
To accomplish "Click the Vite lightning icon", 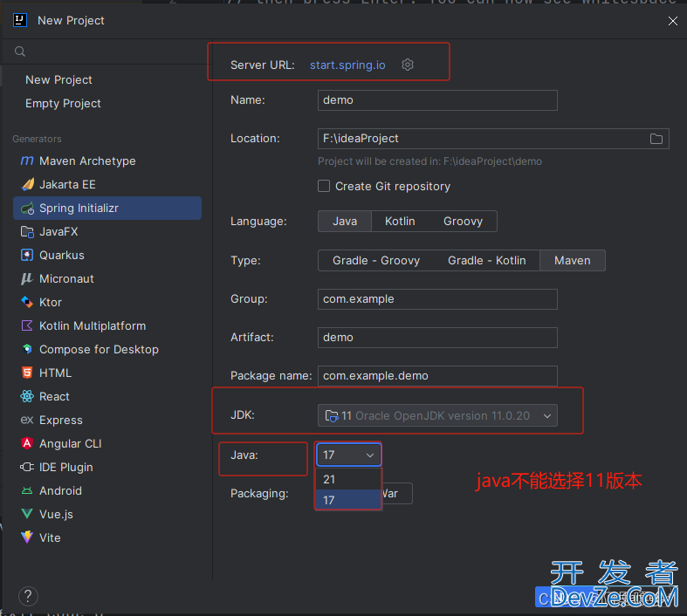I will click(27, 537).
